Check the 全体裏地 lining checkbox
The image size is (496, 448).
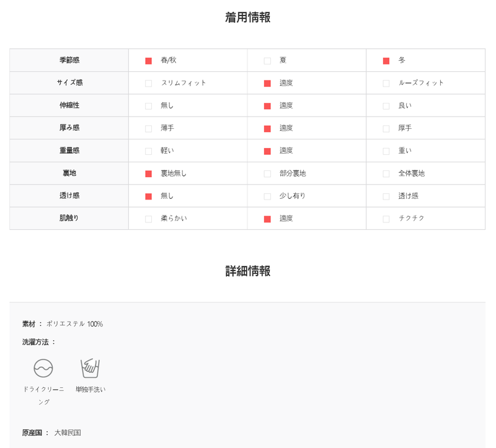(x=386, y=174)
